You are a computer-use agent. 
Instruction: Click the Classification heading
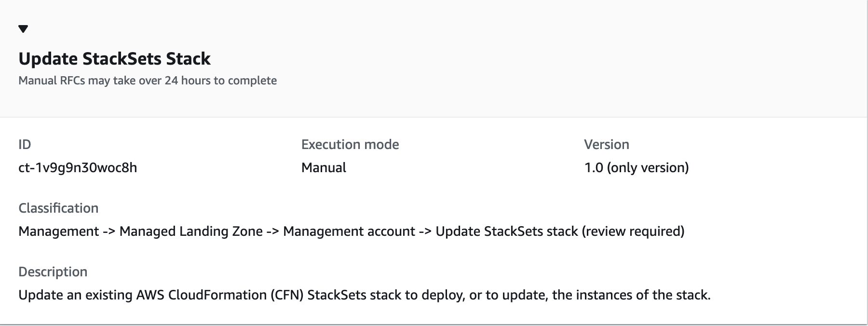(58, 208)
